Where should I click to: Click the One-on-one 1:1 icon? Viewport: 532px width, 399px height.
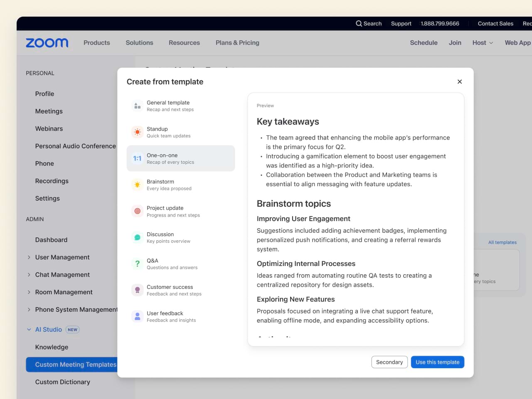137,158
